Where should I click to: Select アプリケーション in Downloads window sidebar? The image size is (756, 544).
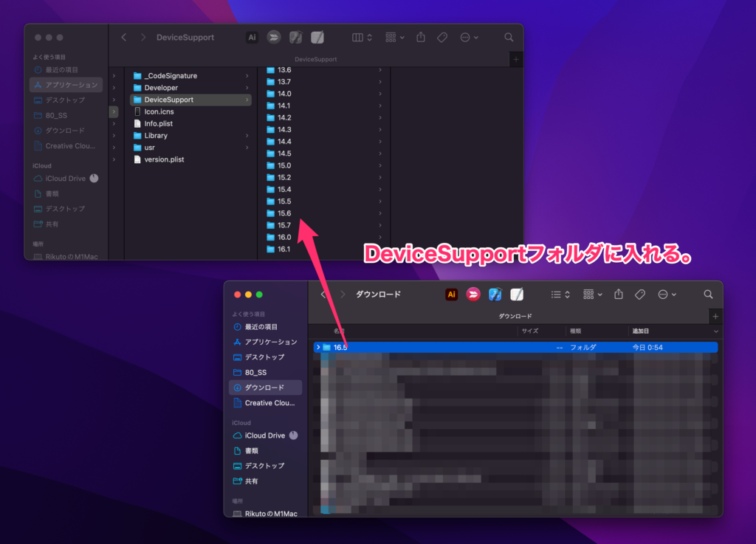point(266,342)
